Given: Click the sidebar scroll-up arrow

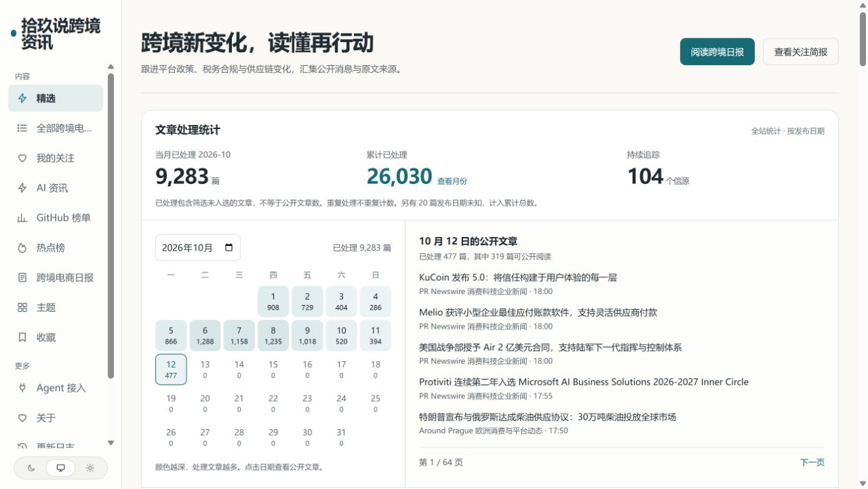Looking at the screenshot, I should point(111,67).
